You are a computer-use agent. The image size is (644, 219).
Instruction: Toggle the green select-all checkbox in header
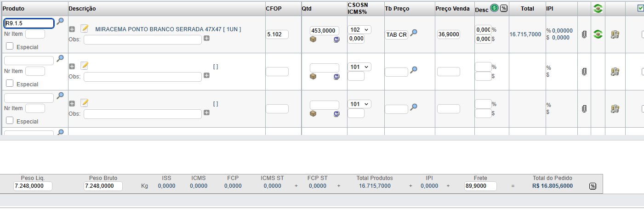(x=641, y=8)
